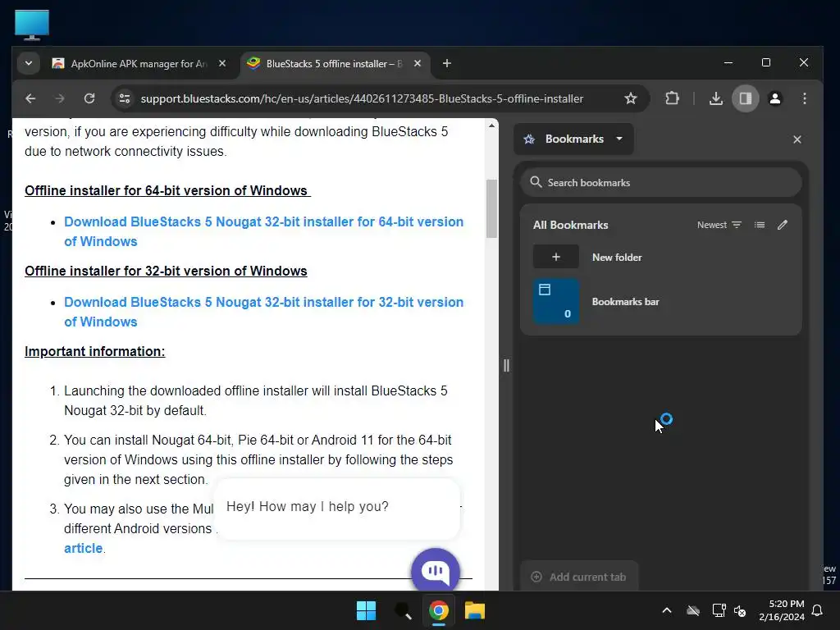Open the Extensions puzzle icon

click(x=672, y=98)
